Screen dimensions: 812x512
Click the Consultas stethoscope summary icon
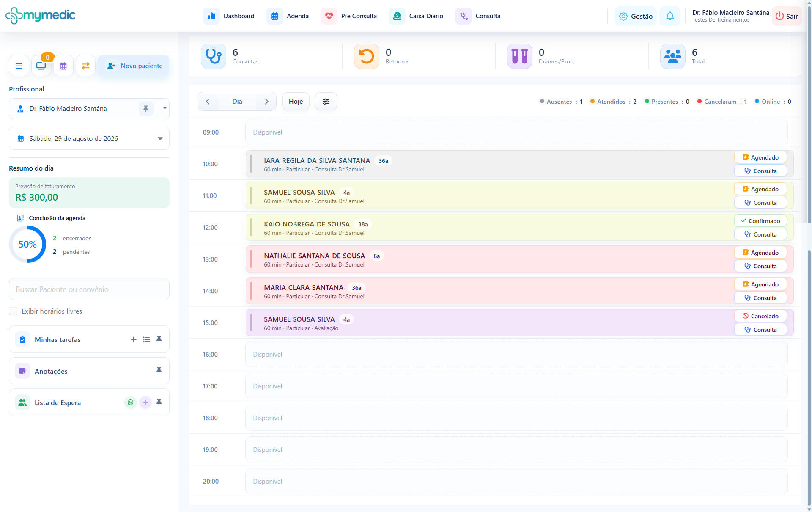214,56
